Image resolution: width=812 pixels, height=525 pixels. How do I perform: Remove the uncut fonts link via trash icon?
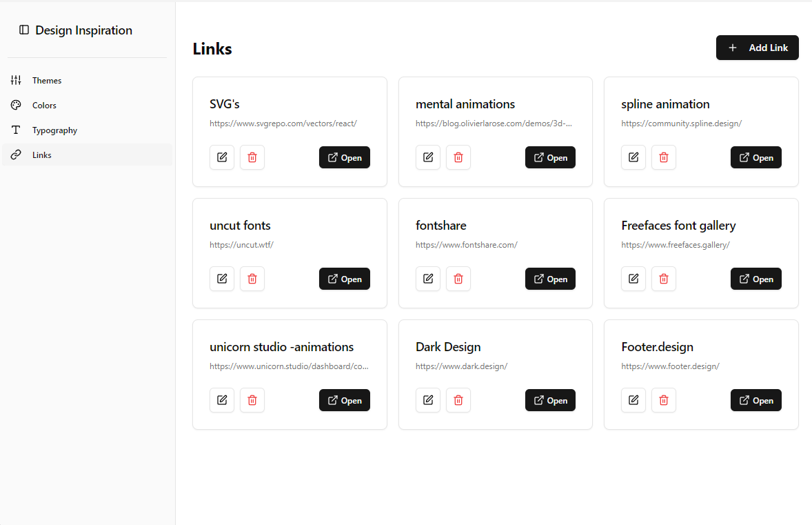[x=252, y=279]
